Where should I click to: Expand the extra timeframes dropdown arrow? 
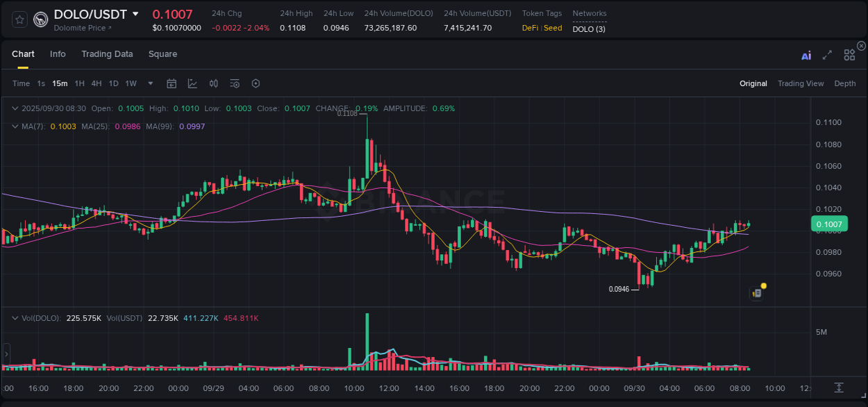click(149, 83)
